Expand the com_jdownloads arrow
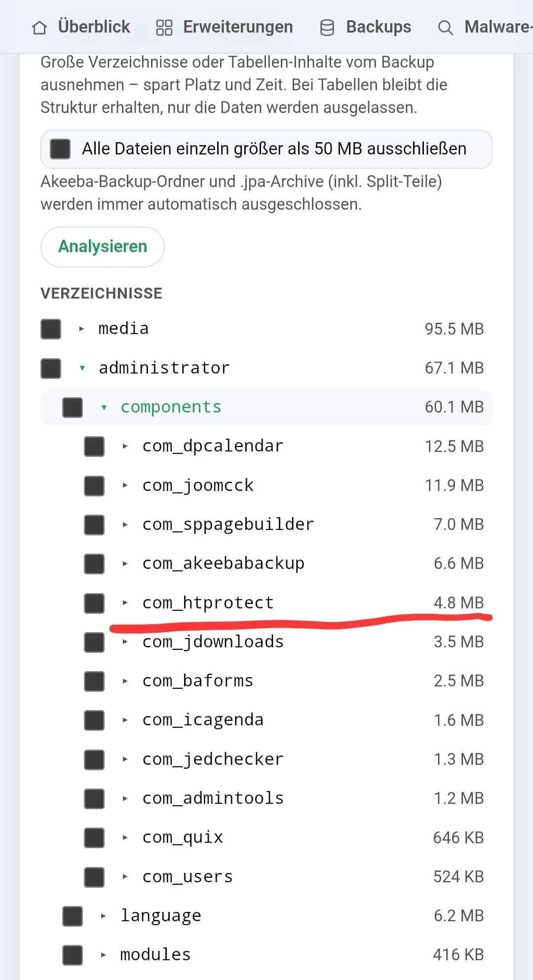The width and height of the screenshot is (533, 980). [125, 642]
